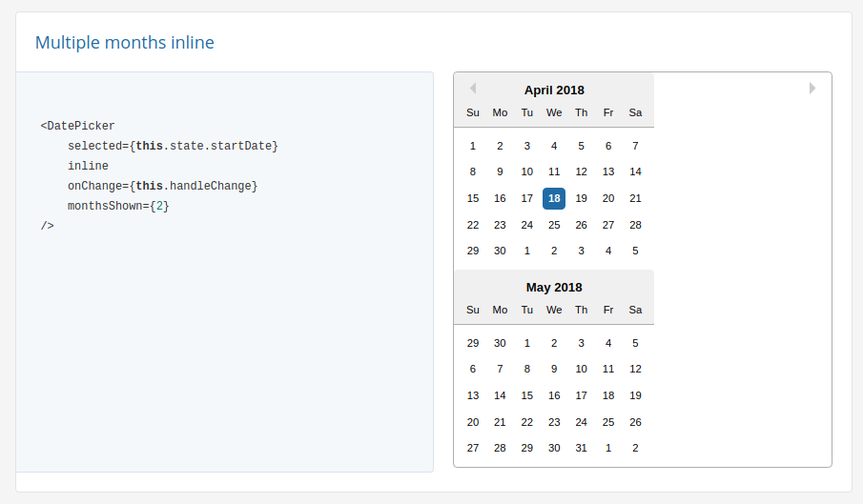Pick May 10 in the May calendar
Screen dimensions: 863x504
581,369
